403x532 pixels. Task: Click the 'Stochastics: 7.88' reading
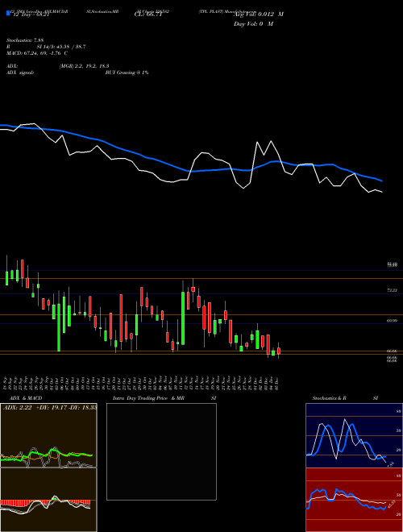(x=25, y=40)
